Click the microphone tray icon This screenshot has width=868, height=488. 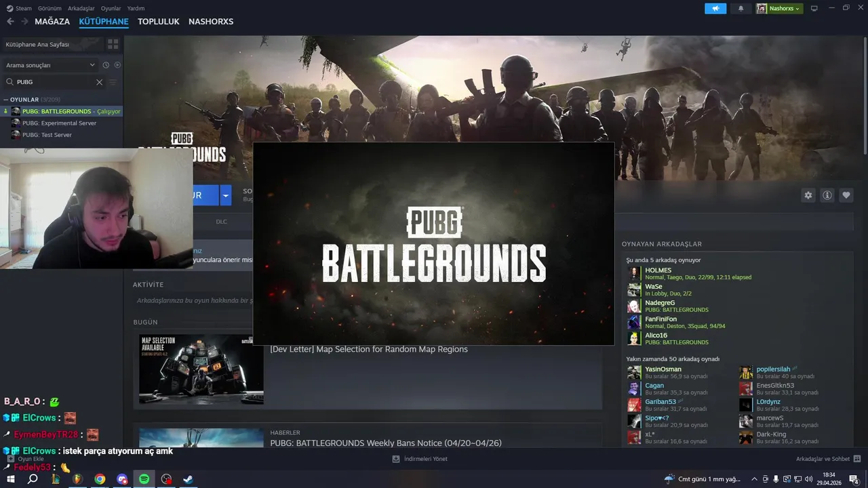(776, 479)
